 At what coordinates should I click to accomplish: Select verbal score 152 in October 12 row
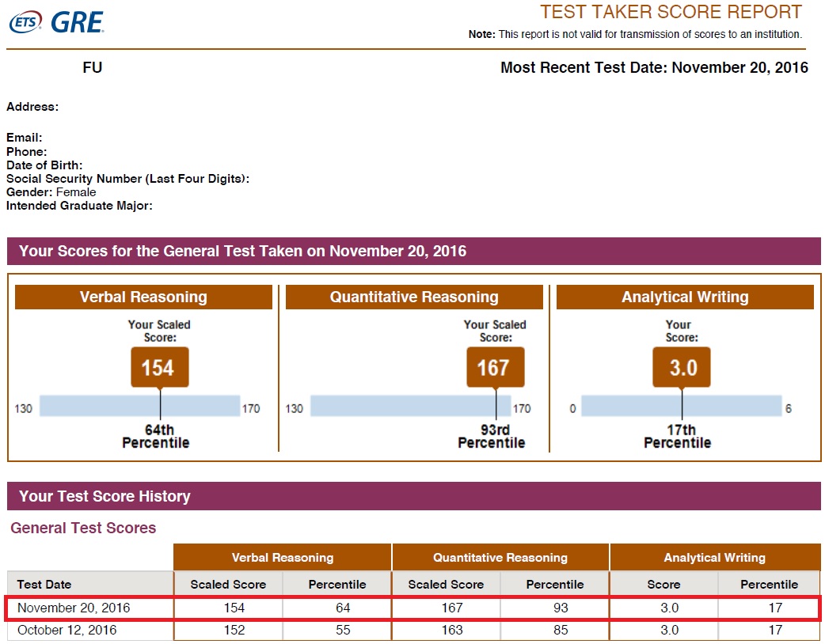coord(234,630)
